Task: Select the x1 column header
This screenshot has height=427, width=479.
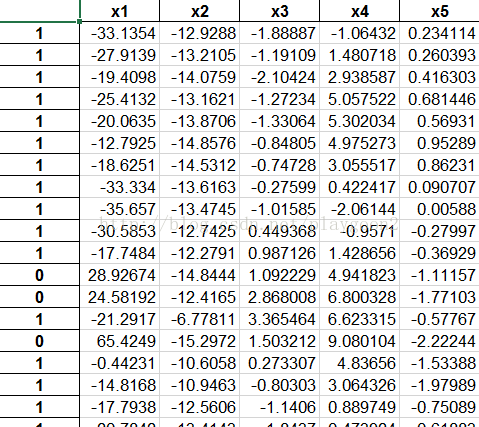Action: tap(120, 11)
